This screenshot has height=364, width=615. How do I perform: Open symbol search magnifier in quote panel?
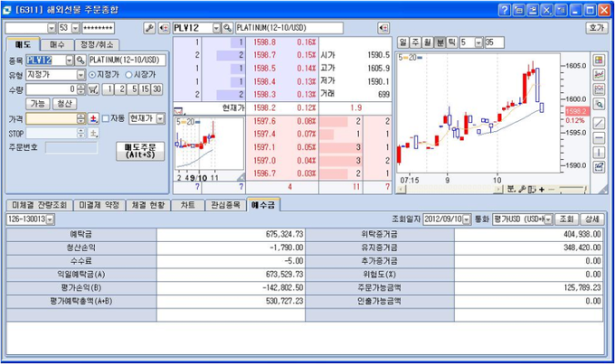228,28
